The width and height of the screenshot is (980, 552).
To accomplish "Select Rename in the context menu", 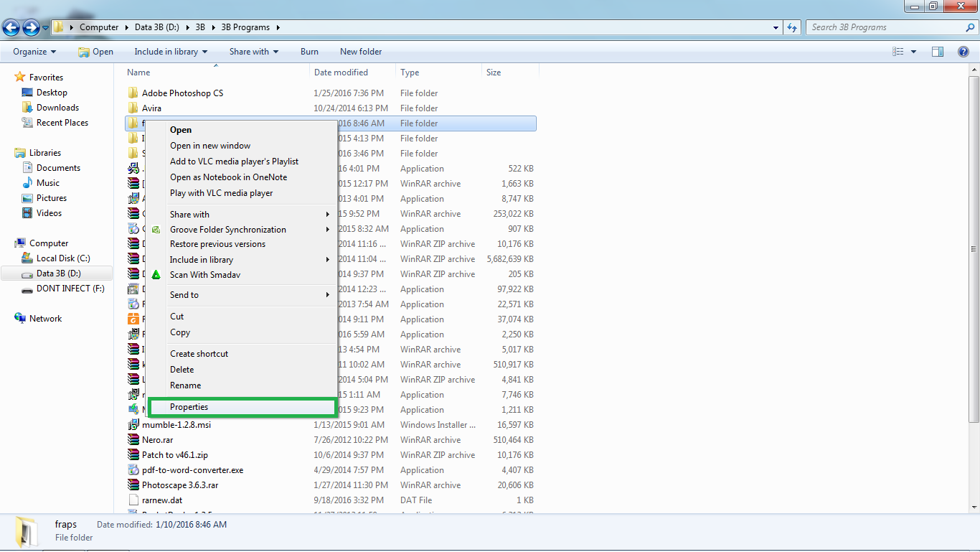I will (242, 385).
